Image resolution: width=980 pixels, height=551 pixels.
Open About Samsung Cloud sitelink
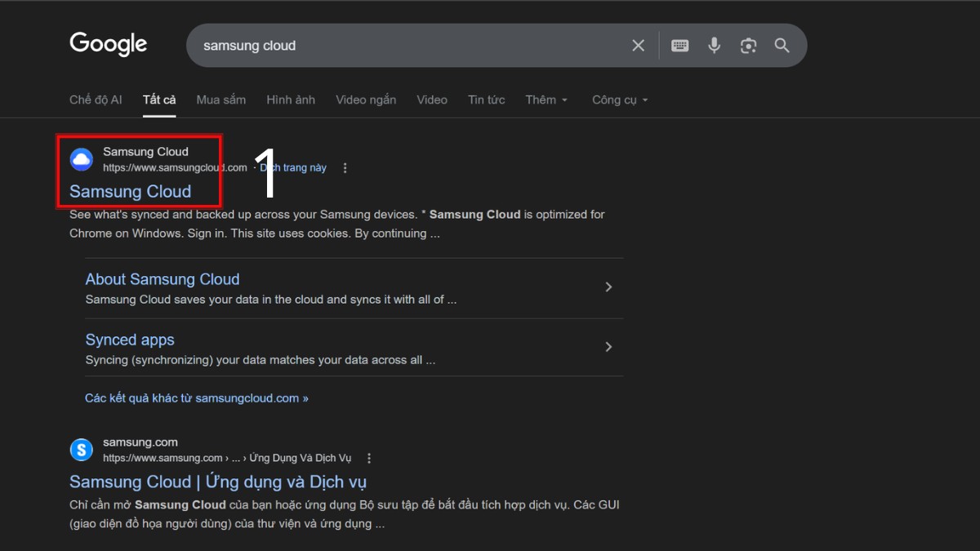tap(163, 279)
